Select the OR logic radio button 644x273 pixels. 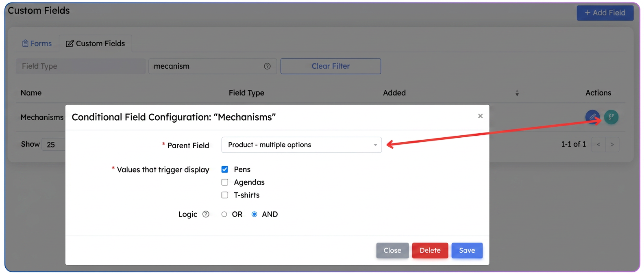(x=224, y=214)
